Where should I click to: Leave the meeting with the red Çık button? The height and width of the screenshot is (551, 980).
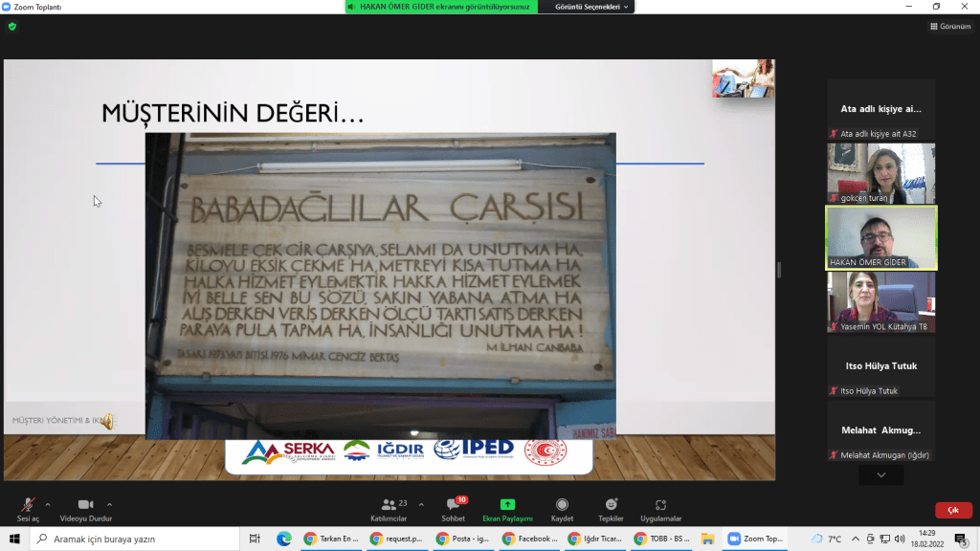tap(952, 510)
